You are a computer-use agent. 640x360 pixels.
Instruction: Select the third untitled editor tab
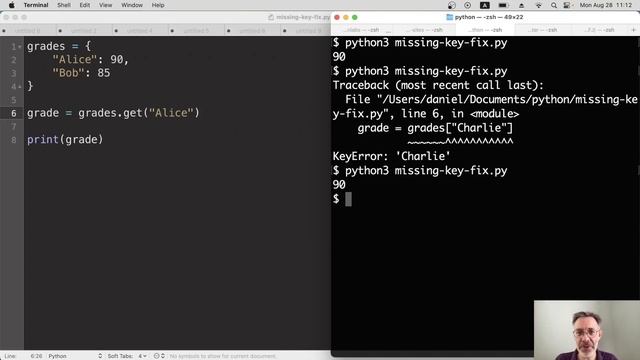coord(140,31)
